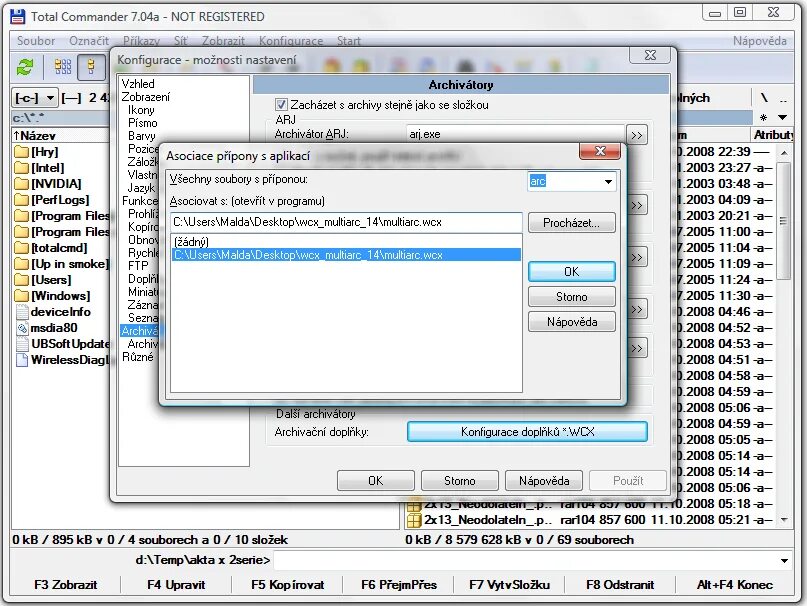Open Nápověda menu in the menu bar
Viewport: 807px width, 606px height.
click(760, 41)
